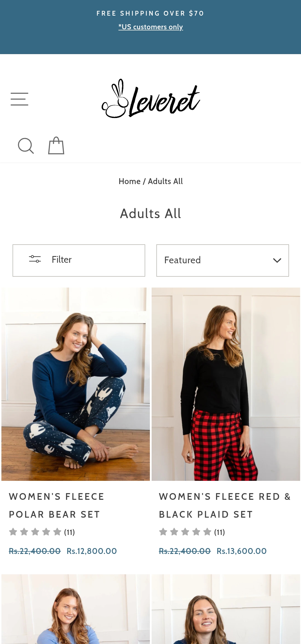This screenshot has width=301, height=644.
Task: Open the third product with blue top
Action: tap(76, 611)
